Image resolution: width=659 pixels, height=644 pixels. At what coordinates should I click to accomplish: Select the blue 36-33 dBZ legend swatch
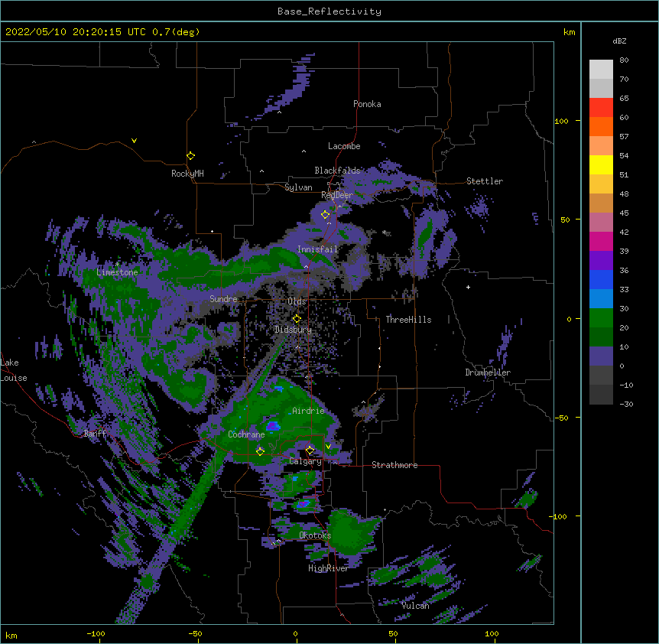pos(601,279)
